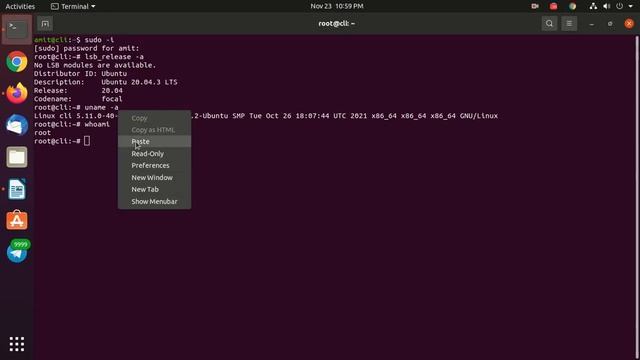Viewport: 640px width, 360px height.
Task: Click the power icon in top bar
Action: 620,6
